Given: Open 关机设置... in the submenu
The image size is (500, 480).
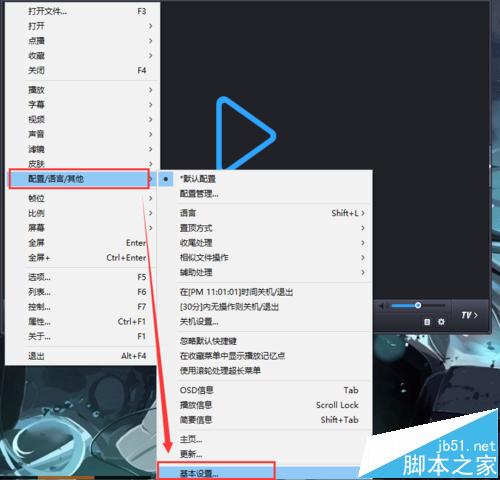Looking at the screenshot, I should coord(265,321).
